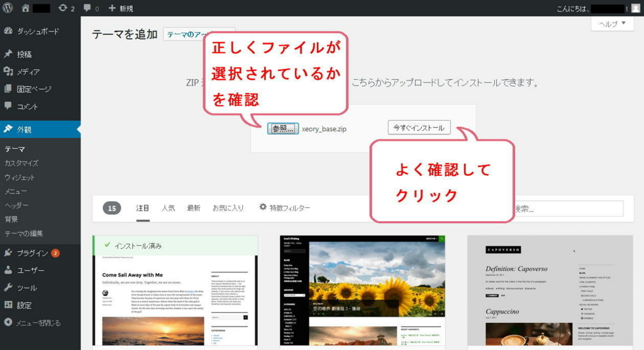Open the 外観 menu

[x=40, y=129]
